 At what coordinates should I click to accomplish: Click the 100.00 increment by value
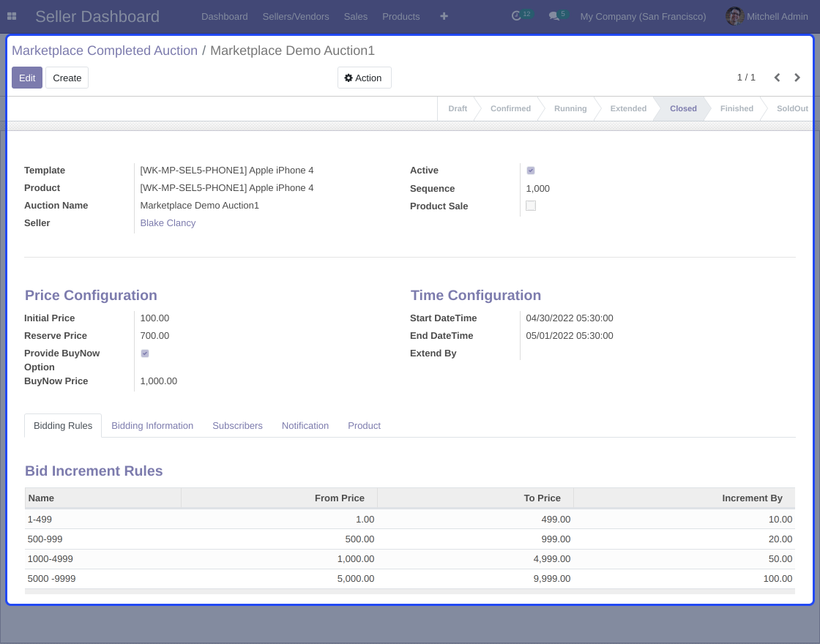[778, 579]
